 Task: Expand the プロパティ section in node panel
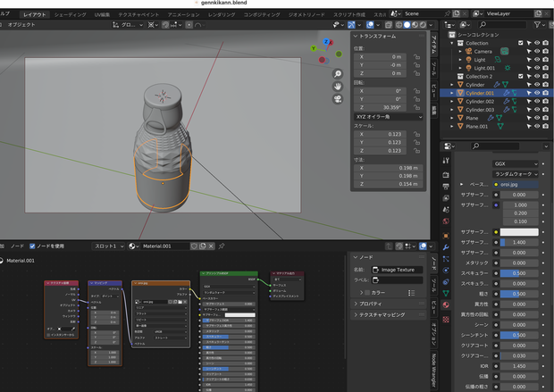[370, 304]
